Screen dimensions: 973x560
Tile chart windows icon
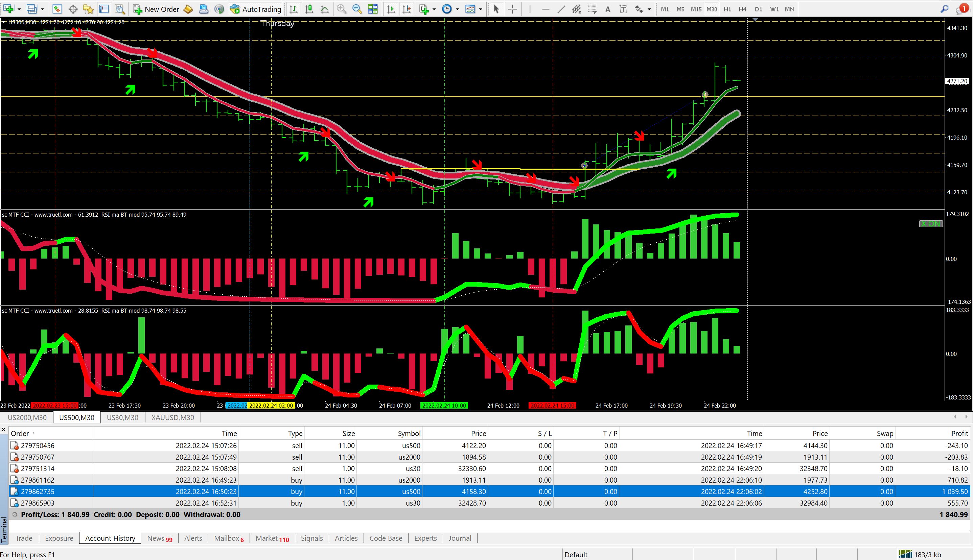(373, 9)
